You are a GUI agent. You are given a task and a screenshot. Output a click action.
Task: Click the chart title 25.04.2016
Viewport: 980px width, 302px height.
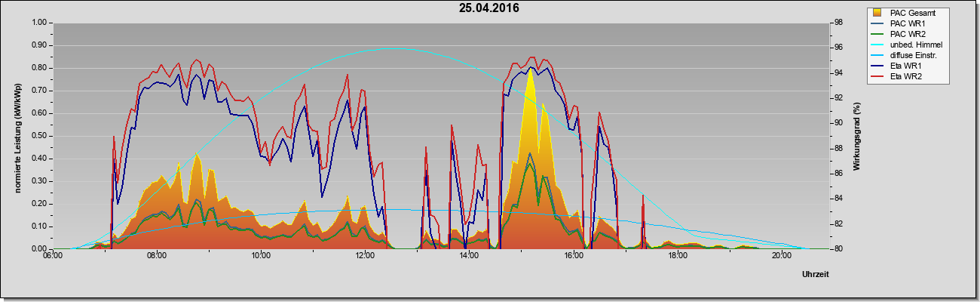[489, 8]
